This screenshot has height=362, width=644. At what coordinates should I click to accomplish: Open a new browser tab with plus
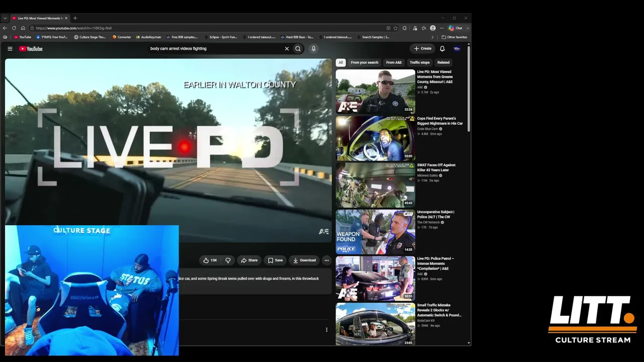pos(75,18)
